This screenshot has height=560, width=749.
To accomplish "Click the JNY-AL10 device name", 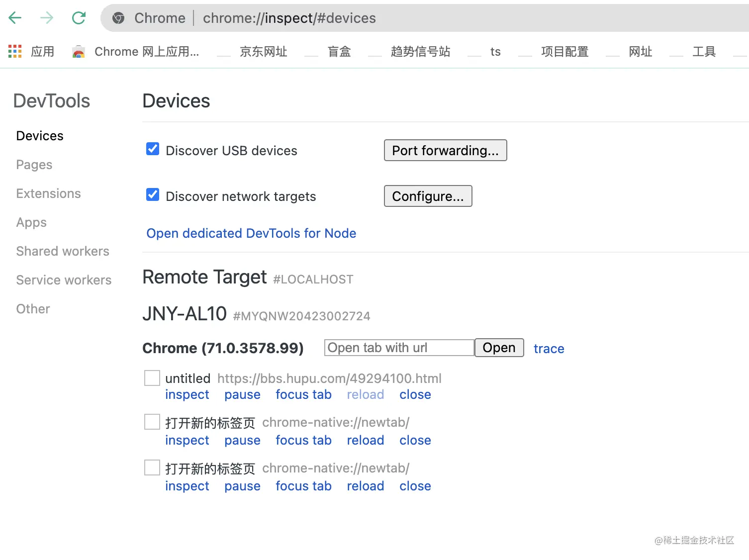I will [x=185, y=314].
